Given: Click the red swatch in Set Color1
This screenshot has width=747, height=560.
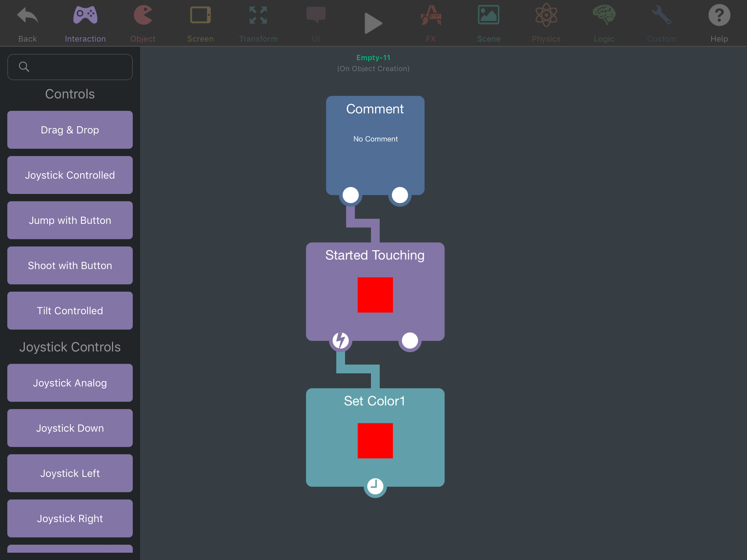Looking at the screenshot, I should 375,441.
